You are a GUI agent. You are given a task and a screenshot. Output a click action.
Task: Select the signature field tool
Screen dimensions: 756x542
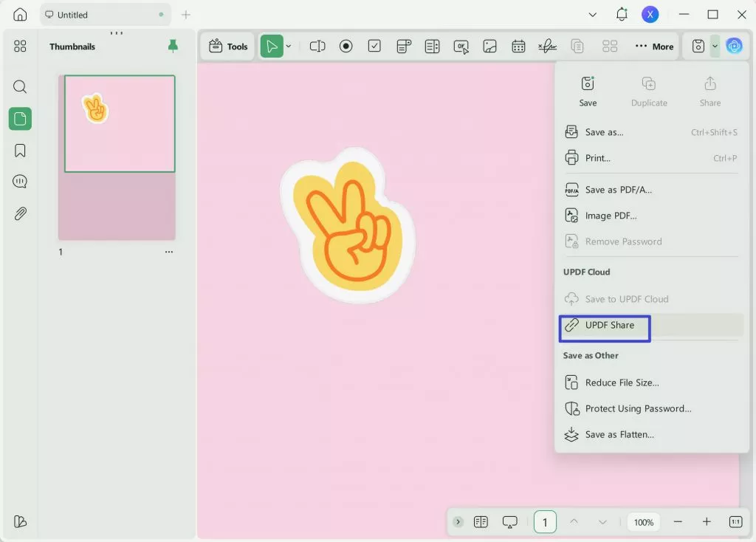[547, 47]
